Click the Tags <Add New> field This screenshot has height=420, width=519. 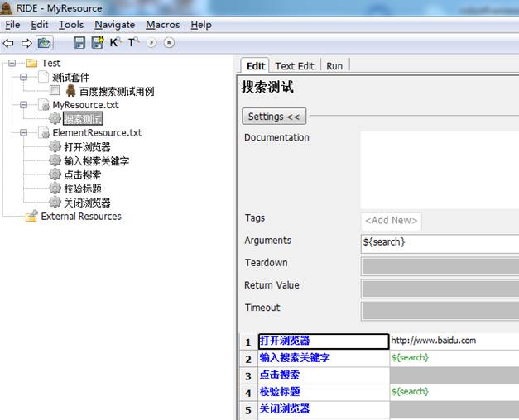(x=392, y=221)
